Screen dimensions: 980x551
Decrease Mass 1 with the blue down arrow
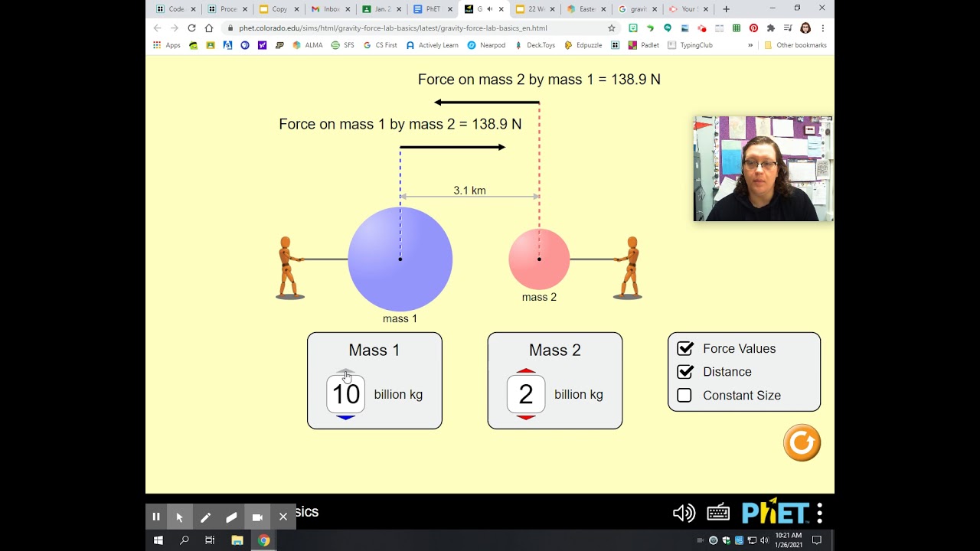point(346,417)
